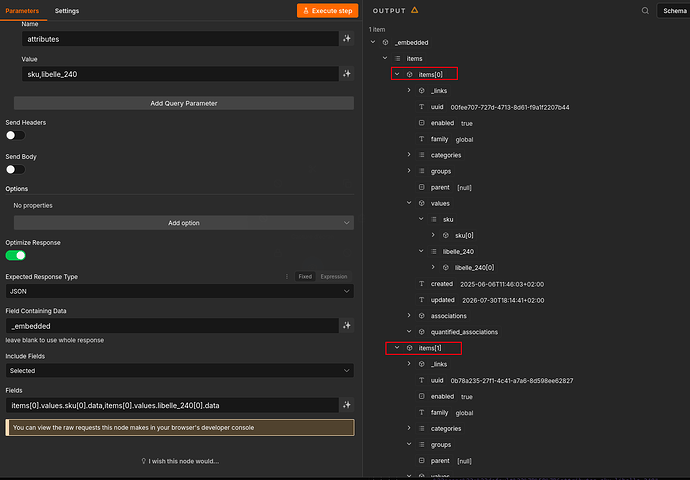Viewport: 690px width, 480px height.
Task: Click the object icon beside sku[0]
Action: [x=446, y=235]
